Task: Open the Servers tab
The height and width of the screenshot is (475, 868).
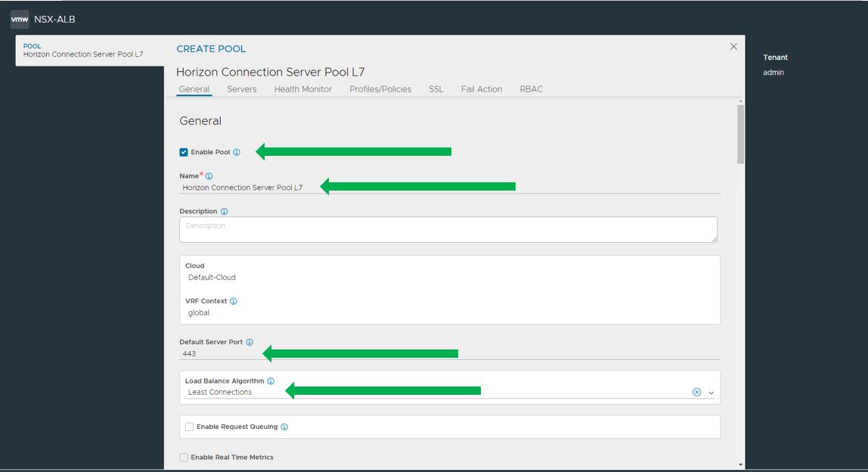Action: [242, 89]
